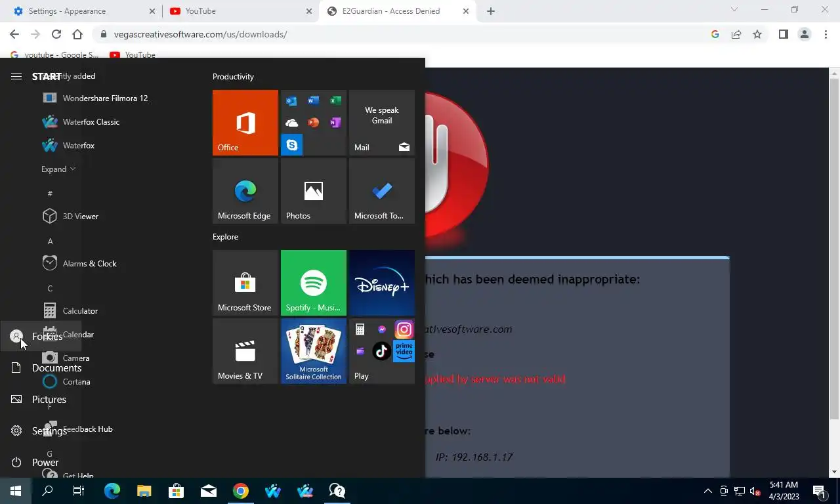
Task: Open Microsoft To Do tile
Action: (x=382, y=191)
